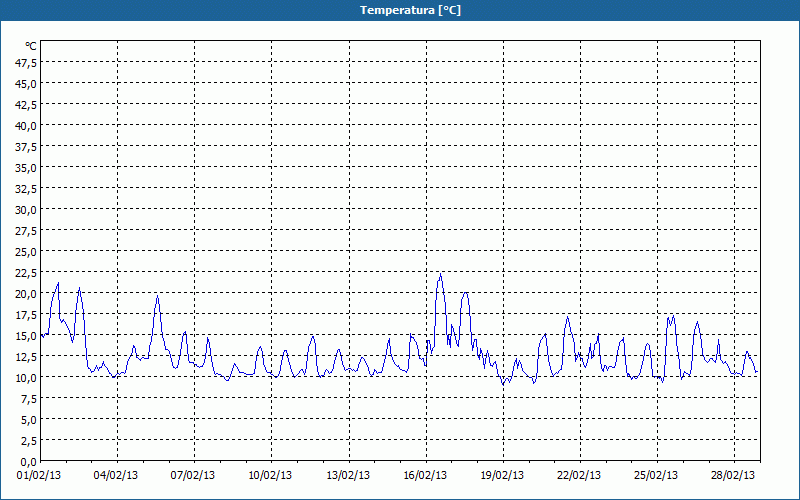Click the Temperatura [°C] chart title

pyautogui.click(x=410, y=10)
